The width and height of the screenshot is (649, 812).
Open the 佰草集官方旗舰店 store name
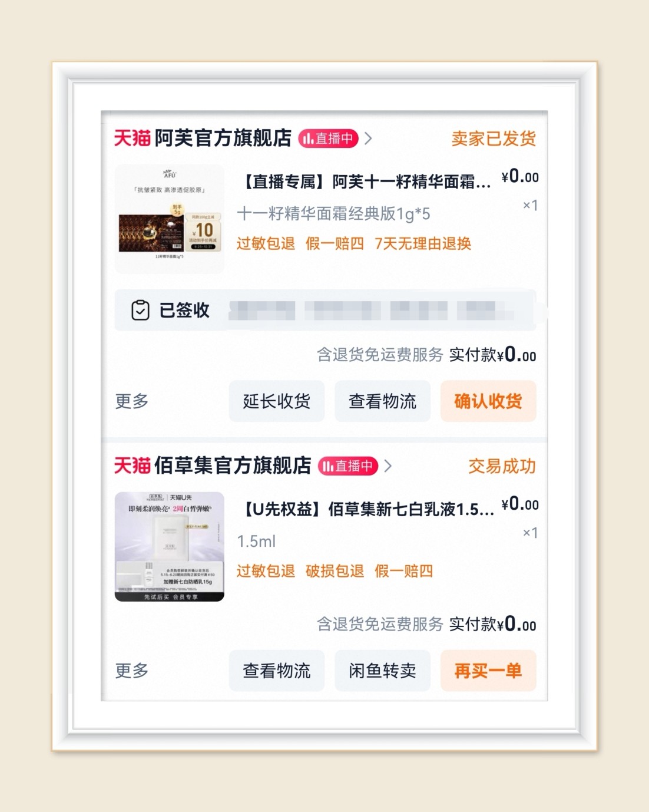click(x=233, y=466)
